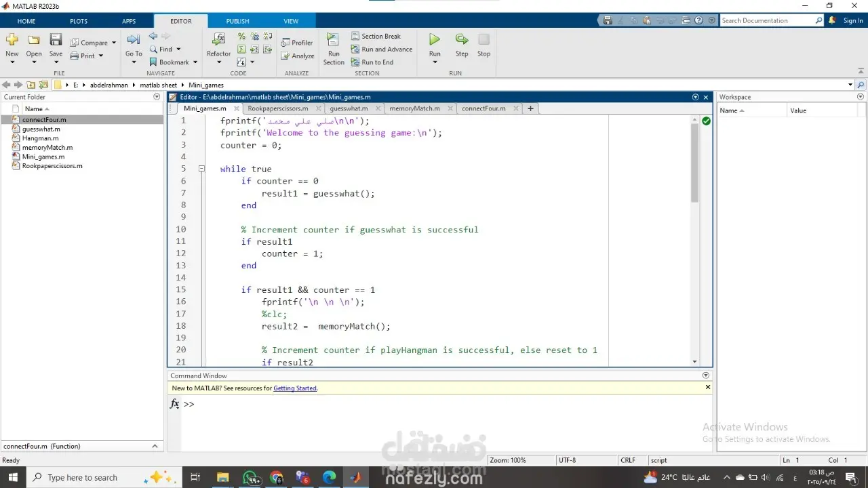Click the Analyze icon
Screen dimensions: 868x488
pyautogui.click(x=285, y=56)
